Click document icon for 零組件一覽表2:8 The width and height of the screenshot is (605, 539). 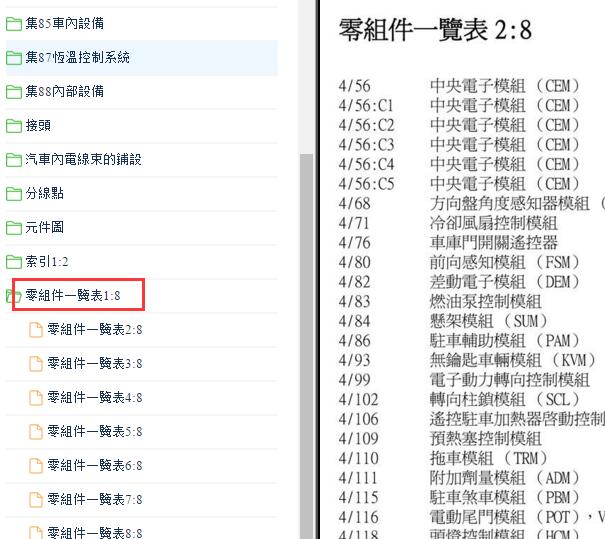click(36, 330)
